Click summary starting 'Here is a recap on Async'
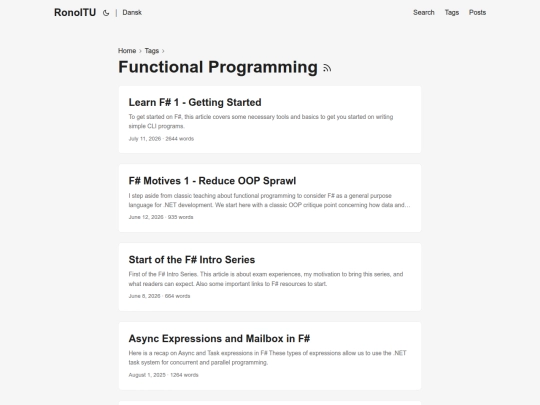Screen dimensions: 540x405 click(x=267, y=358)
